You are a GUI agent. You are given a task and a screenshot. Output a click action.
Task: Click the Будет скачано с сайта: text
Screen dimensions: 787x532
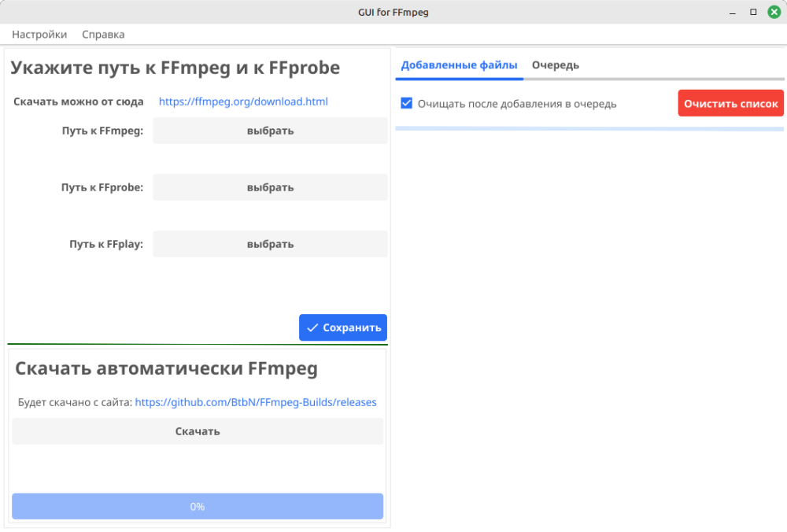75,402
